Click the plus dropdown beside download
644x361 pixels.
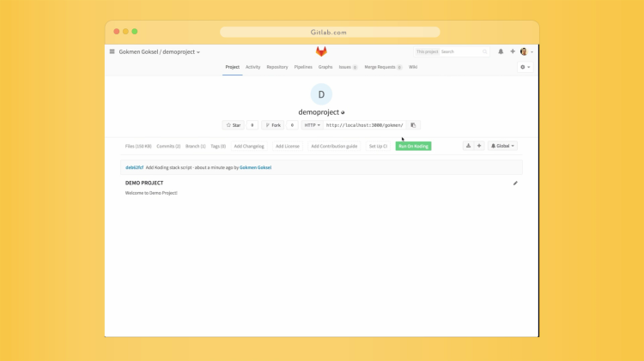[479, 146]
